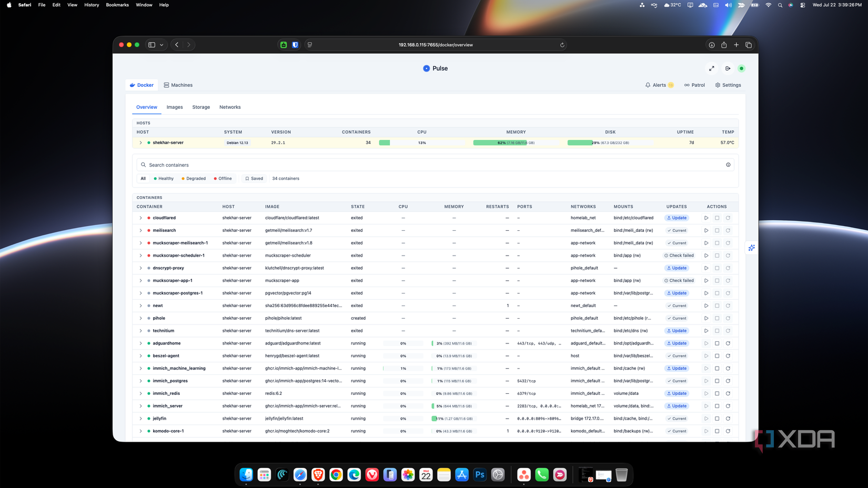The width and height of the screenshot is (868, 488).
Task: Toggle the Safari sidebar button
Action: (152, 45)
